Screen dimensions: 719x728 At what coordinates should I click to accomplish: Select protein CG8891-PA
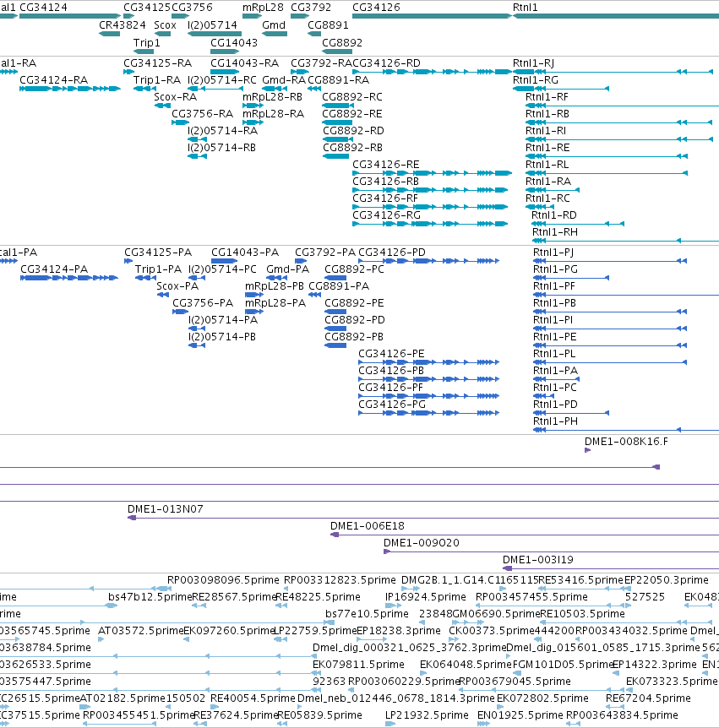point(339,286)
